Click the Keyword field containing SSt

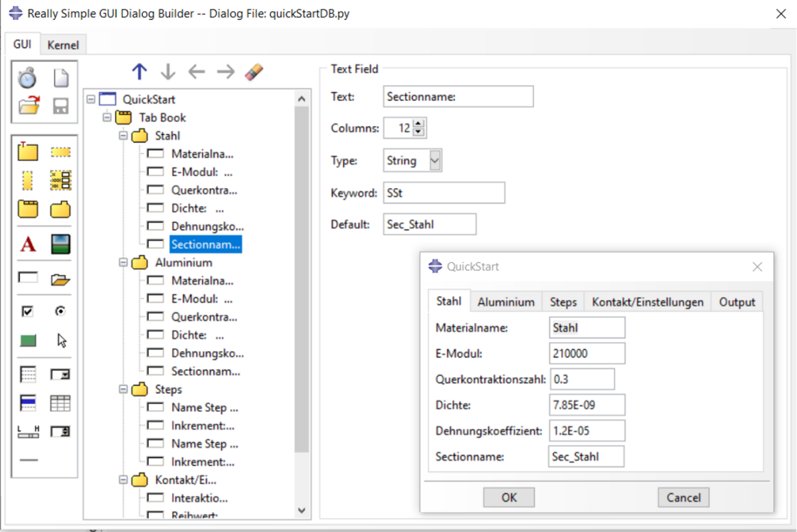[444, 193]
